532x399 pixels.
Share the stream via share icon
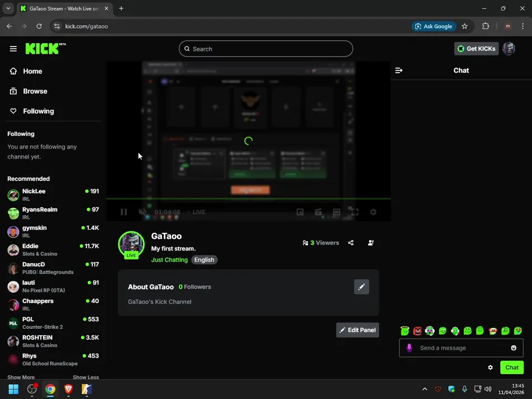tap(351, 243)
